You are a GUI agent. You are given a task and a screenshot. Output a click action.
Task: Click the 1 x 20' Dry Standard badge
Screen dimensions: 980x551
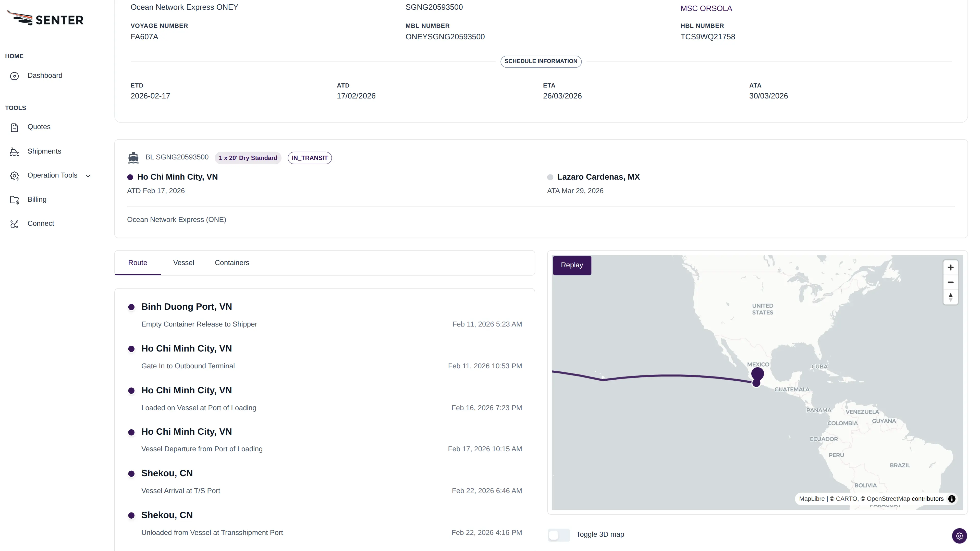248,158
